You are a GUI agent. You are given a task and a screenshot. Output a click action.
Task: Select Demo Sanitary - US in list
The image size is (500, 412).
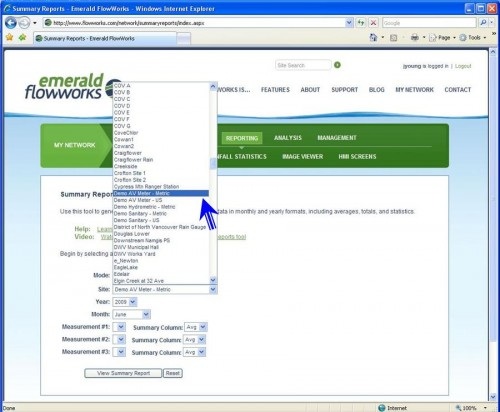[161, 220]
